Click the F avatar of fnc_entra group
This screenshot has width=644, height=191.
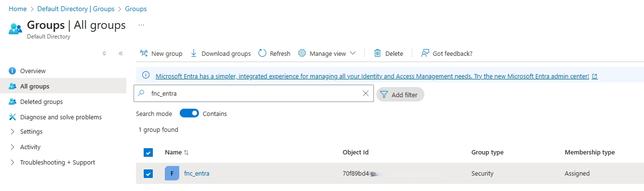click(172, 173)
